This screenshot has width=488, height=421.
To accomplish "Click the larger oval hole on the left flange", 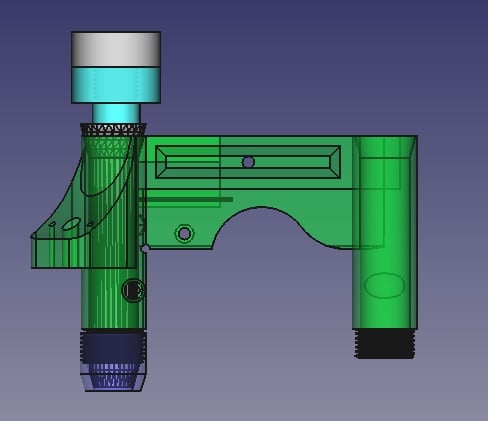I will pos(71,224).
